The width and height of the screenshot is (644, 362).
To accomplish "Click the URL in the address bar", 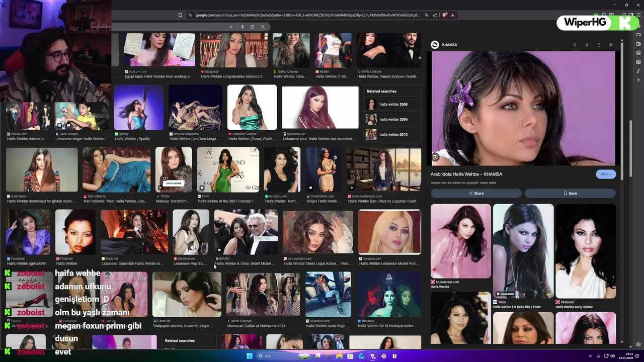I will pos(307,15).
